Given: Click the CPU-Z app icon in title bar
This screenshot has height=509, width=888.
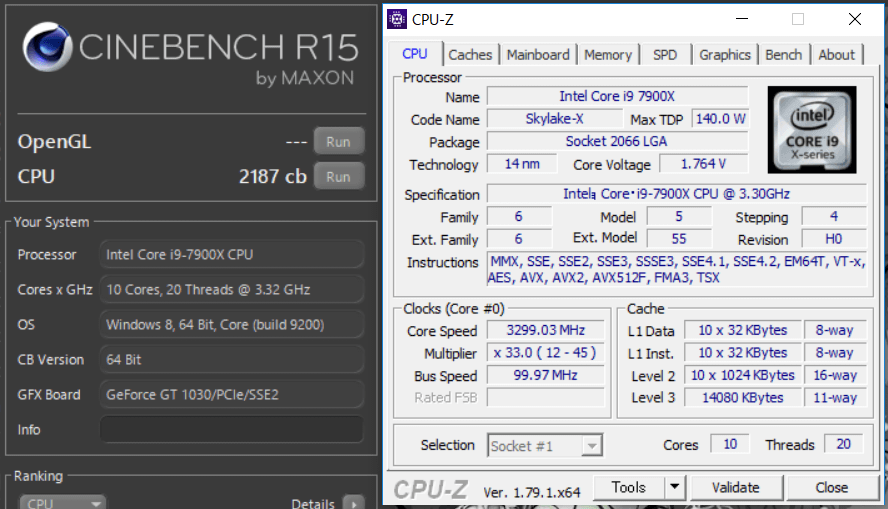Looking at the screenshot, I should pos(396,19).
